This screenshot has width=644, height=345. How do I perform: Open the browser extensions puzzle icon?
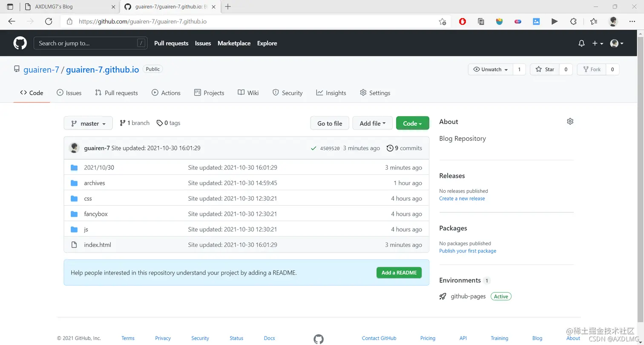pyautogui.click(x=573, y=21)
